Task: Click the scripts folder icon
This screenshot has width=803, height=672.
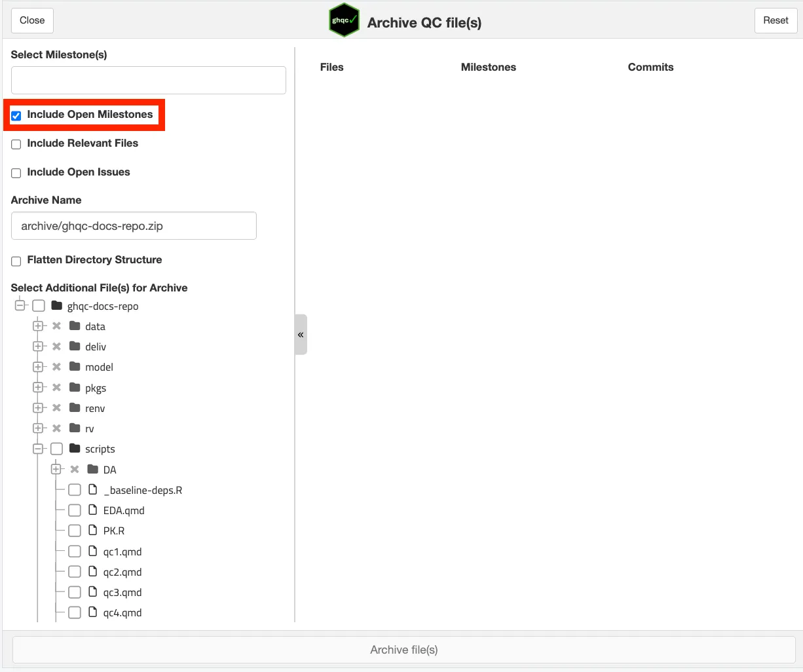Action: coord(75,449)
